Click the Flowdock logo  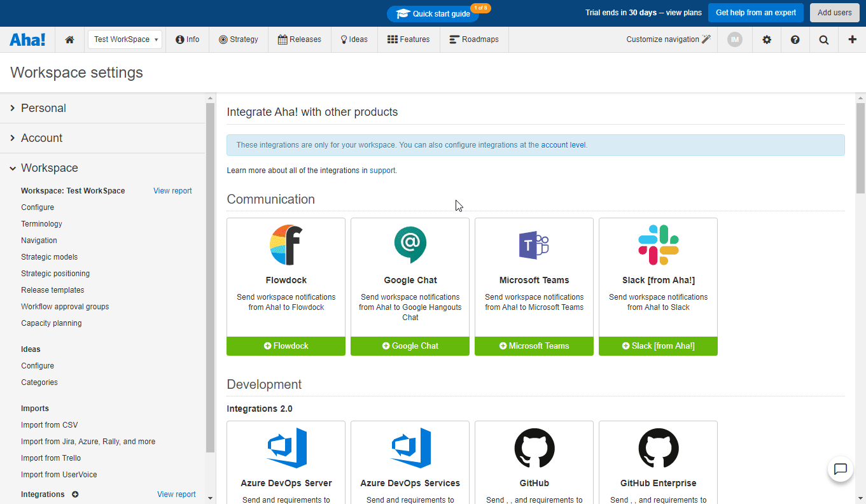(286, 245)
